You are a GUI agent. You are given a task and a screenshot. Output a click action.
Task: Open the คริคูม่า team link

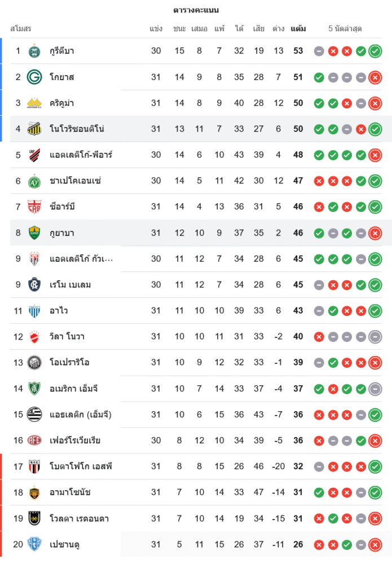click(x=62, y=103)
